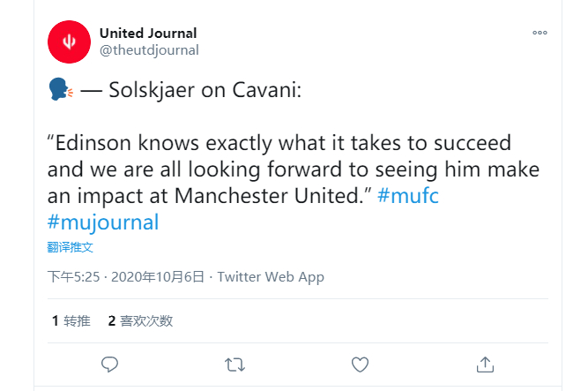Click the reply speech bubble icon
This screenshot has width=588, height=391.
[109, 365]
